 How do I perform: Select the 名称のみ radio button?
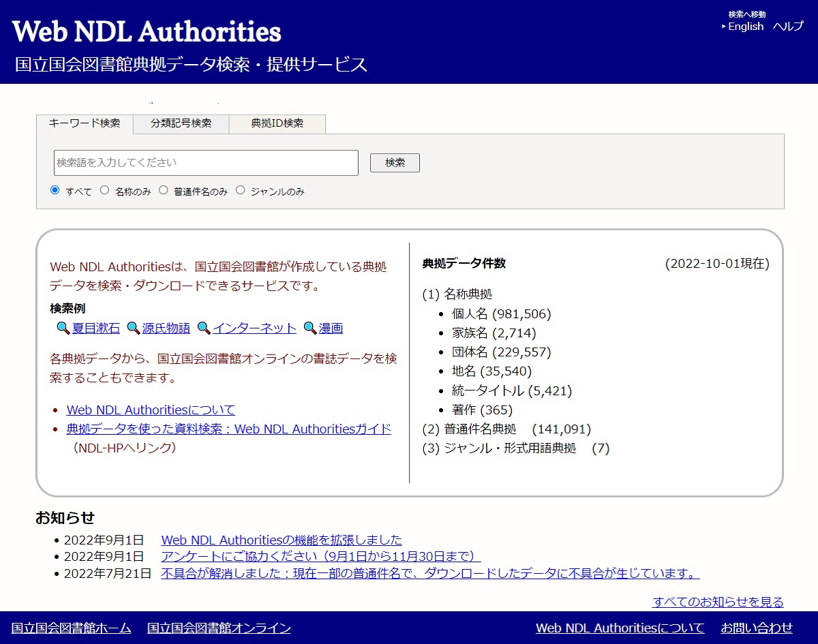pos(104,189)
